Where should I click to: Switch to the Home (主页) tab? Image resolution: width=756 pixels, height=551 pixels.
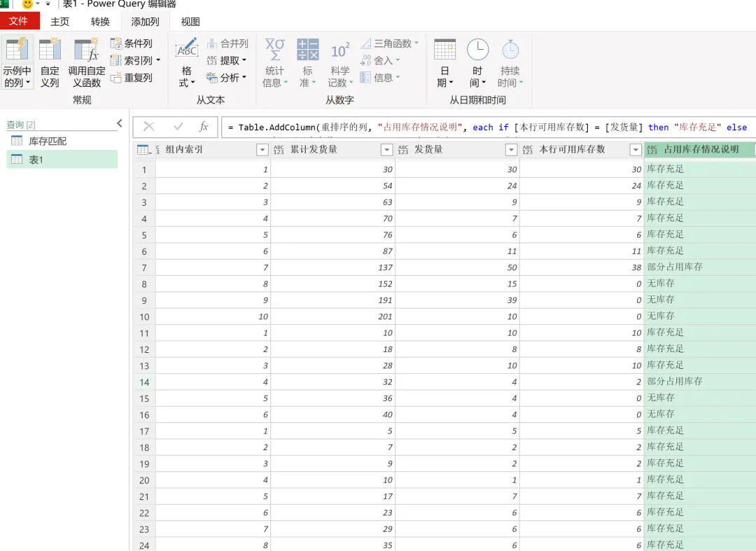click(59, 22)
